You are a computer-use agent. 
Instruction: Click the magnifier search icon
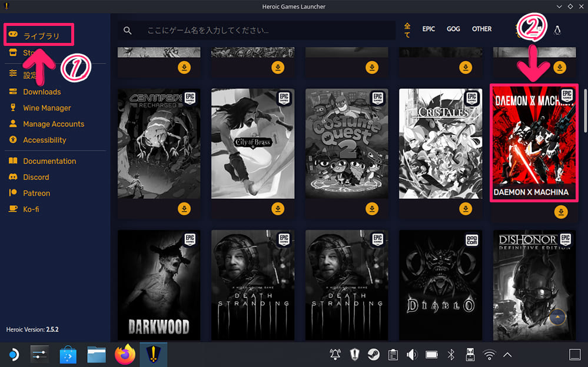click(128, 31)
